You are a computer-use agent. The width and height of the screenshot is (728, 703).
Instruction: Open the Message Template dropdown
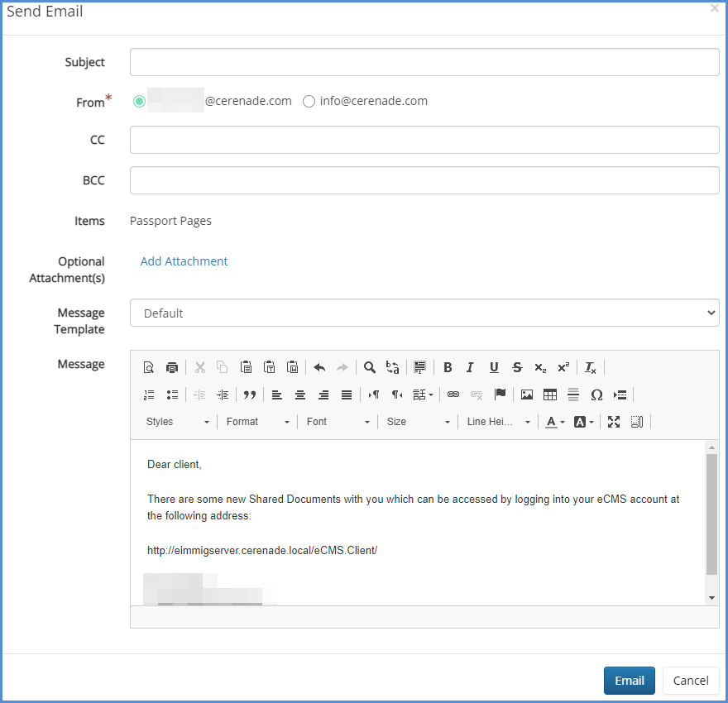424,313
